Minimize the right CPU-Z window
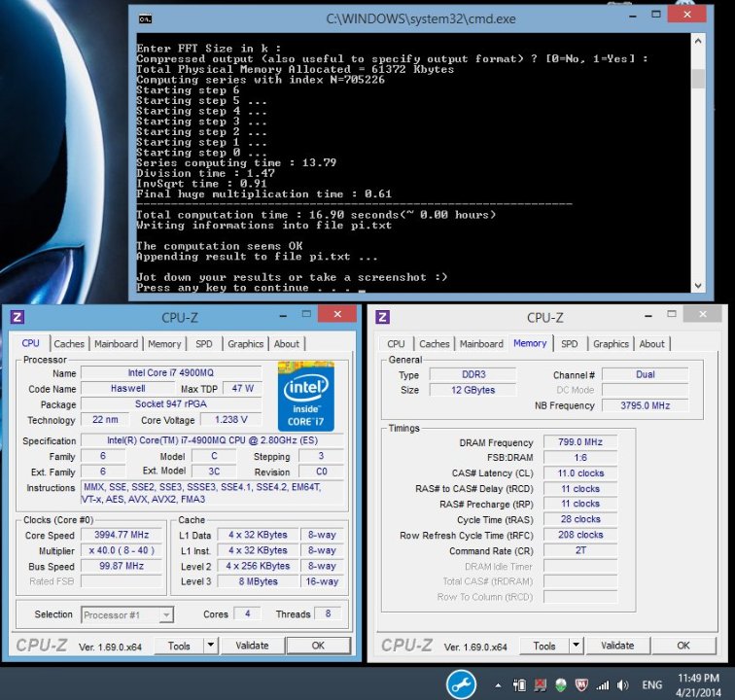Image resolution: width=735 pixels, height=700 pixels. pyautogui.click(x=648, y=316)
